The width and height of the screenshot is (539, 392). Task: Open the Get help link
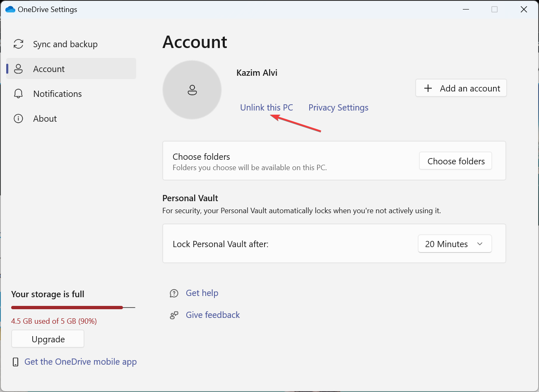202,293
